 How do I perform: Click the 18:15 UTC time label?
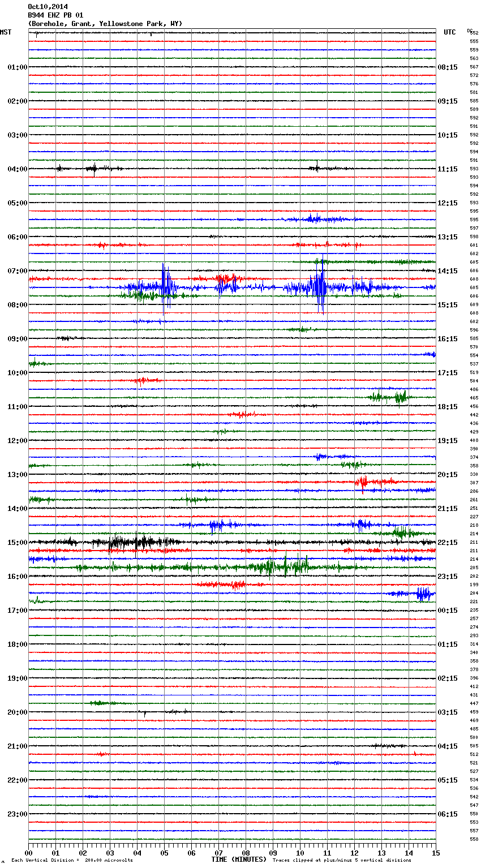coord(448,407)
